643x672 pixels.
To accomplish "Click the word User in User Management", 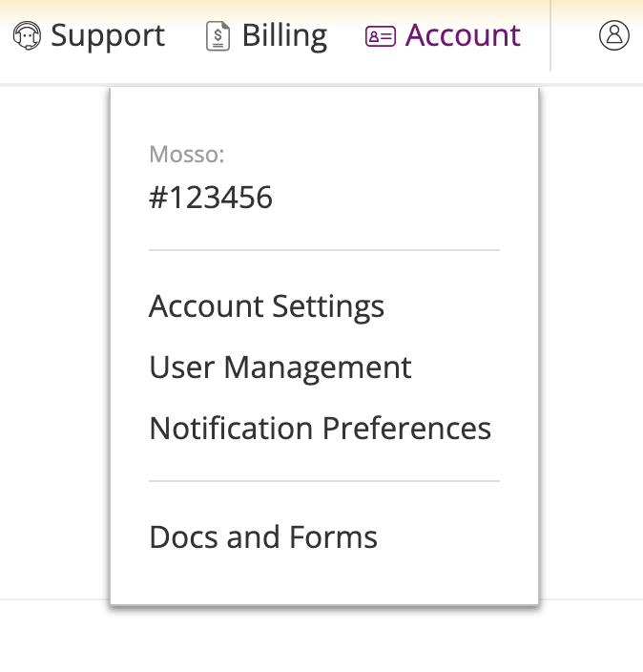I will click(181, 367).
